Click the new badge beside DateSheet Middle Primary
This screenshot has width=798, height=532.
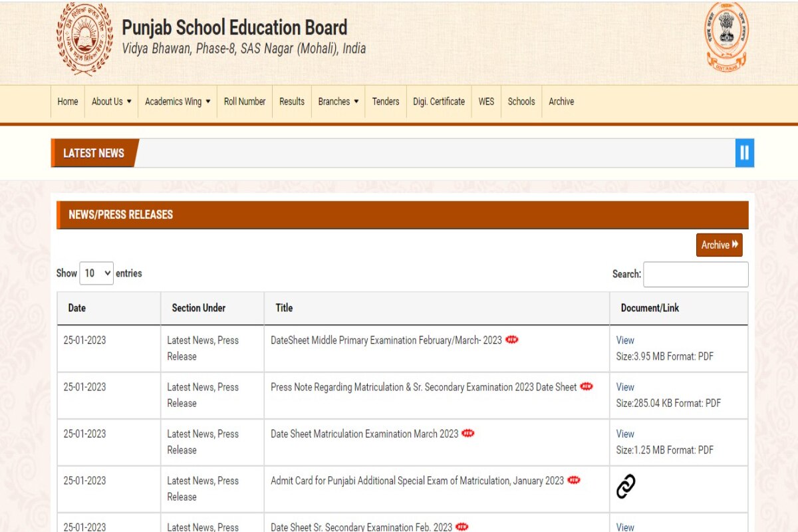click(x=511, y=340)
